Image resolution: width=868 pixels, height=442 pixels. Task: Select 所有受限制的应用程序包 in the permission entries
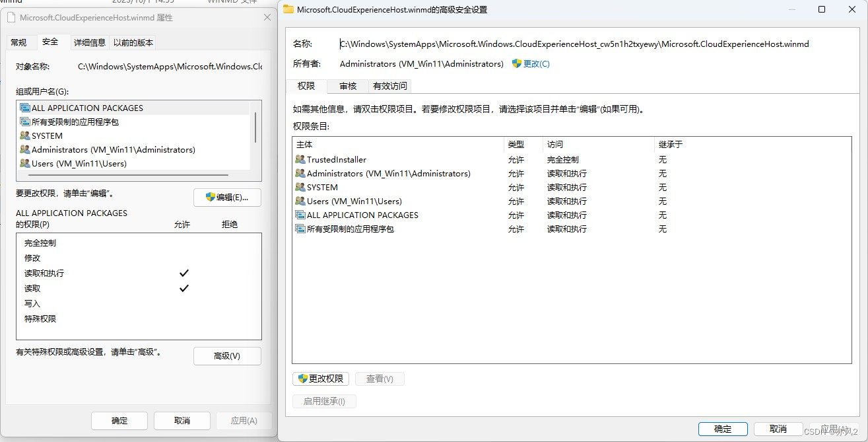pyautogui.click(x=572, y=229)
